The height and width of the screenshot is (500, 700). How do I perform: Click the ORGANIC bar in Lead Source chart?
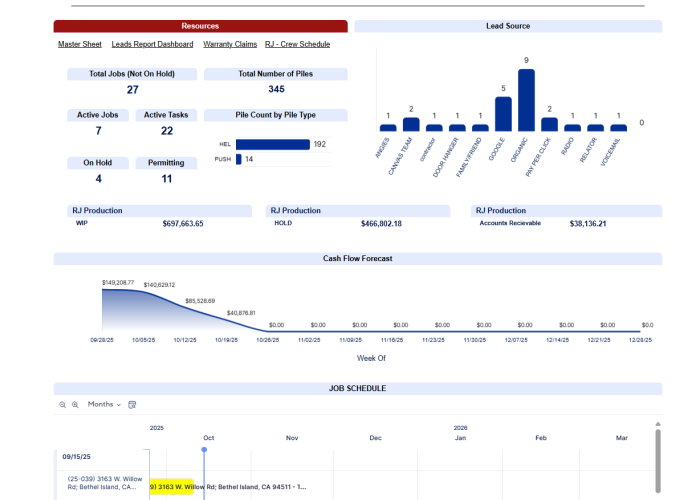tap(526, 100)
